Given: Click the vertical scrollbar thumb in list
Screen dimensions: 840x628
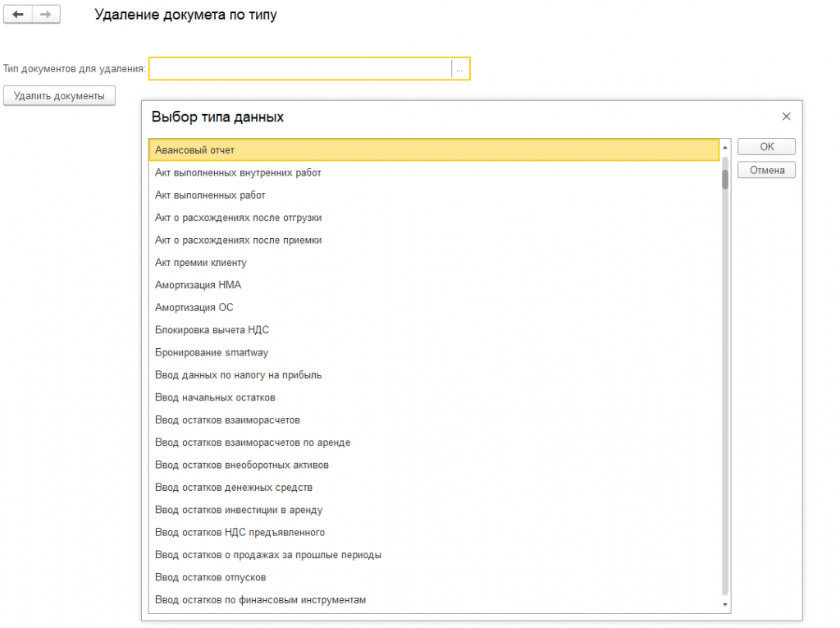Looking at the screenshot, I should click(725, 179).
